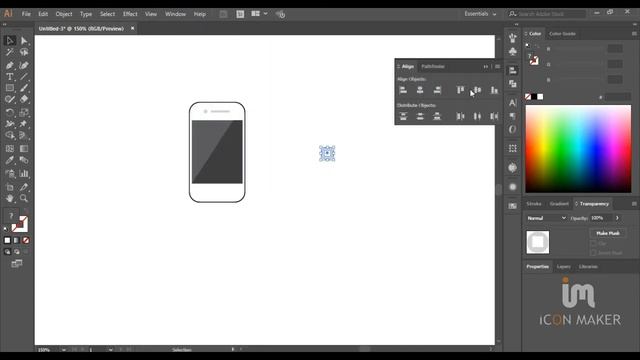Screen dimensions: 640x360
Task: Select the Shape Builder tool
Action: pyautogui.click(x=10, y=136)
